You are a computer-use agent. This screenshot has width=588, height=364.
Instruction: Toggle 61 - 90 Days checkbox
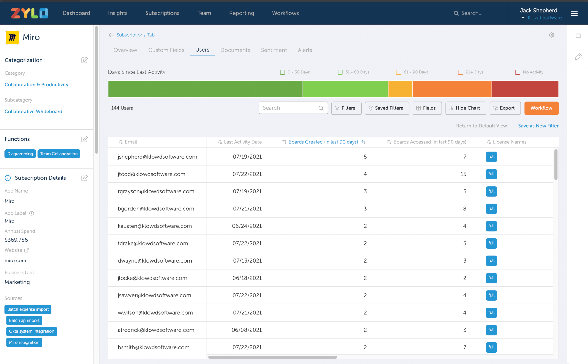(x=399, y=72)
